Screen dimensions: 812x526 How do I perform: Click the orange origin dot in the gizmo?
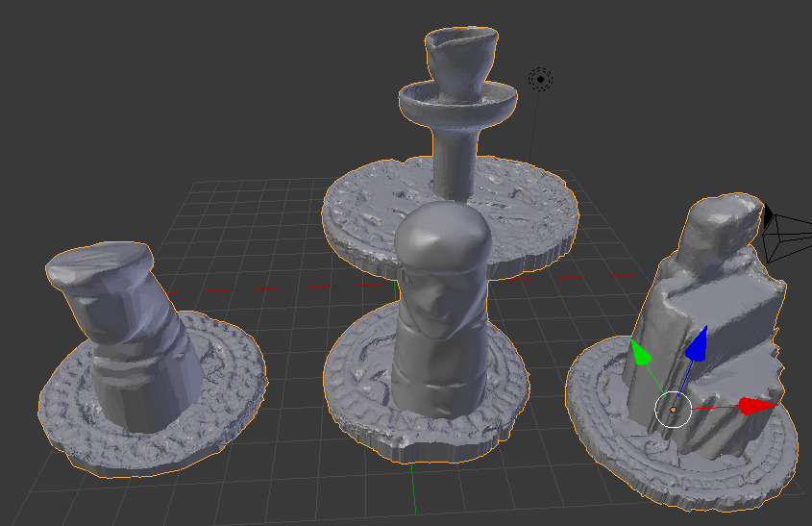pos(673,411)
